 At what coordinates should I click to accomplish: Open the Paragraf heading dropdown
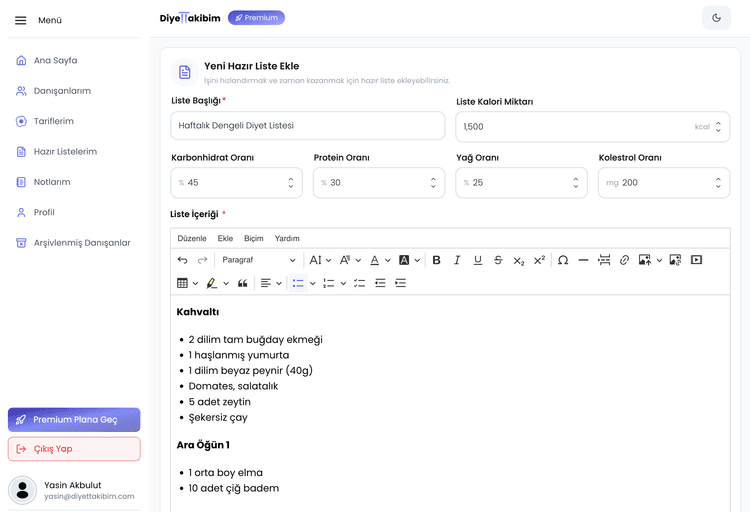point(258,260)
